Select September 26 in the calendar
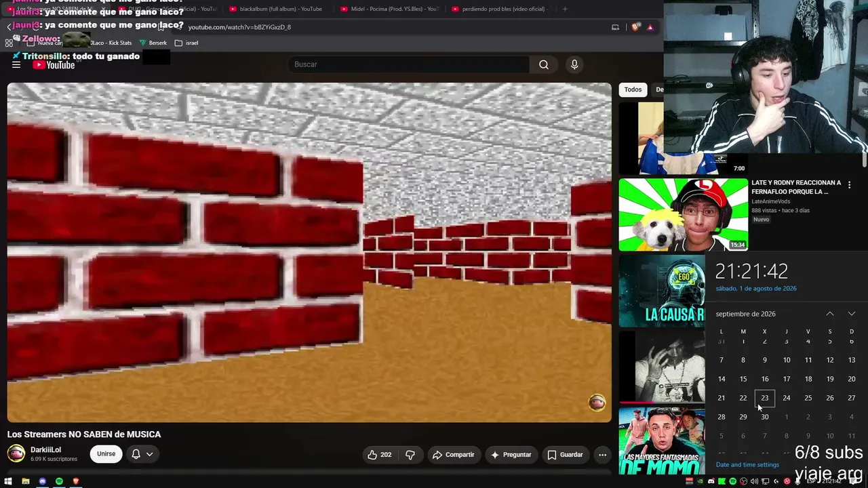This screenshot has height=488, width=868. [830, 398]
